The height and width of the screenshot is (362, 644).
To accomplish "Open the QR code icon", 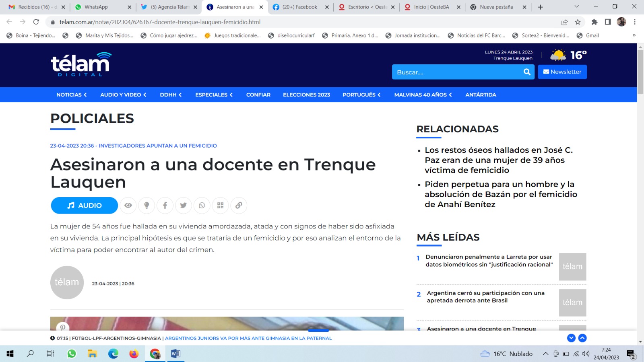I will pyautogui.click(x=220, y=206).
